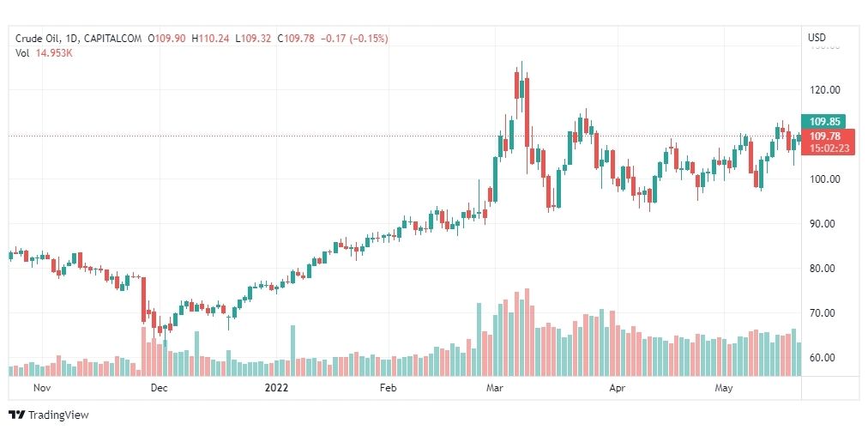Click the 120.00 price scale label
The image size is (868, 430).
(x=823, y=90)
